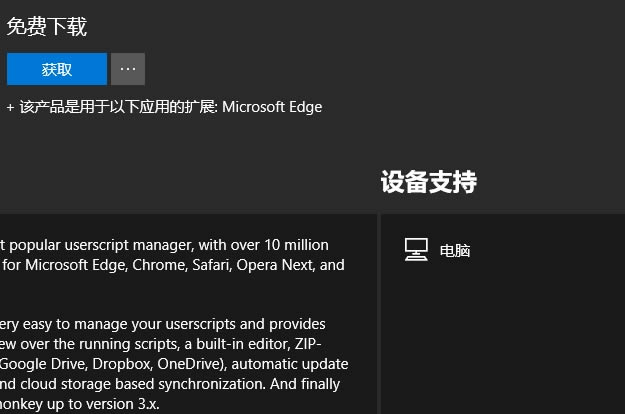The image size is (625, 414).
Task: Click the blue 获取 button
Action: click(x=57, y=69)
